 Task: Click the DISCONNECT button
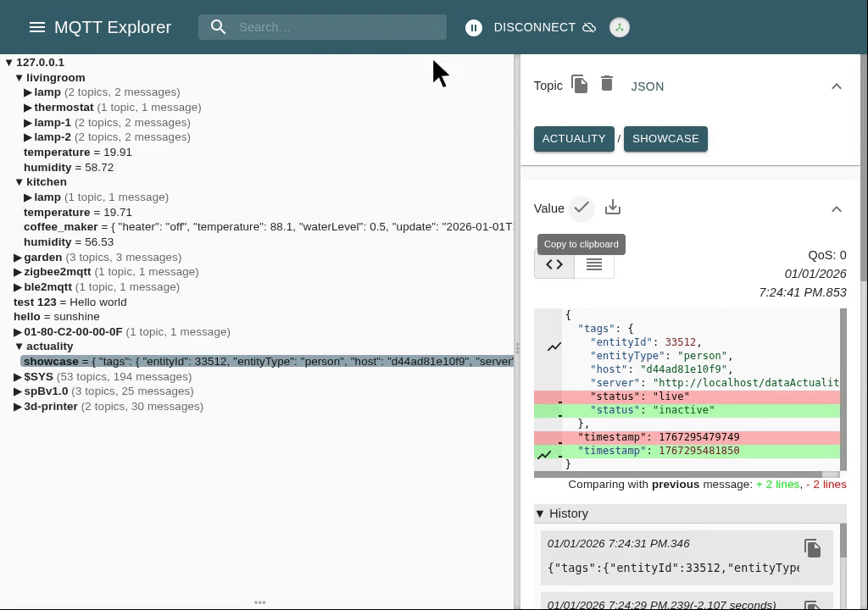coord(534,28)
